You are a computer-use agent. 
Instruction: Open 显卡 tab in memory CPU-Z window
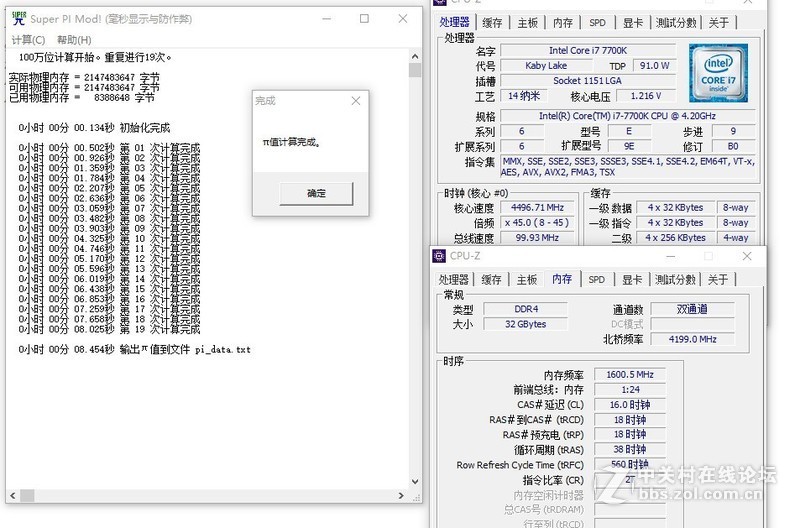tap(631, 280)
